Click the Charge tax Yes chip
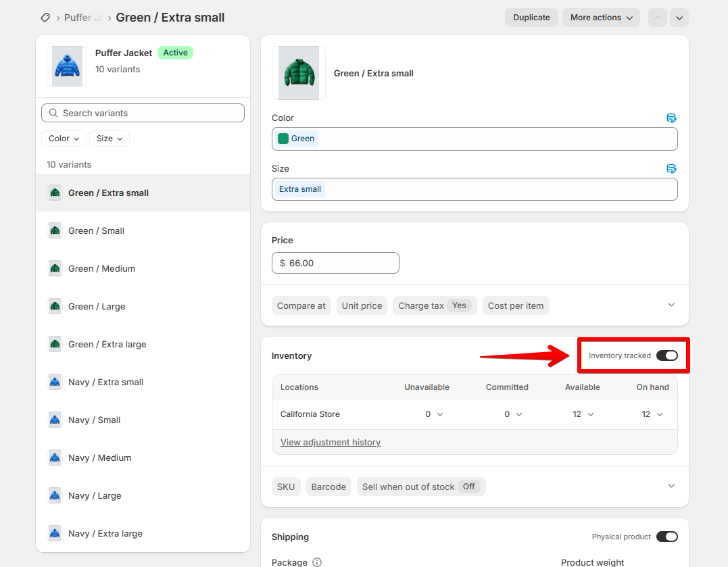 pyautogui.click(x=435, y=305)
